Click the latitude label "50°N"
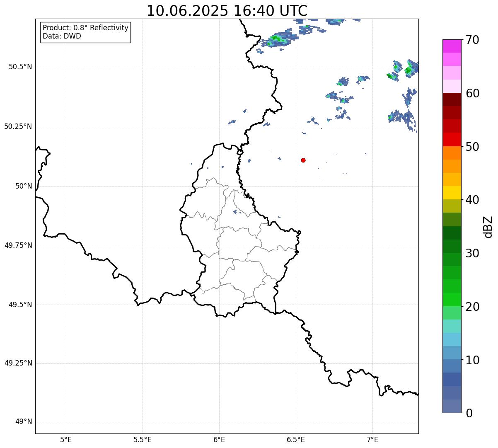Viewport: 498px width, 448px height. pos(24,186)
